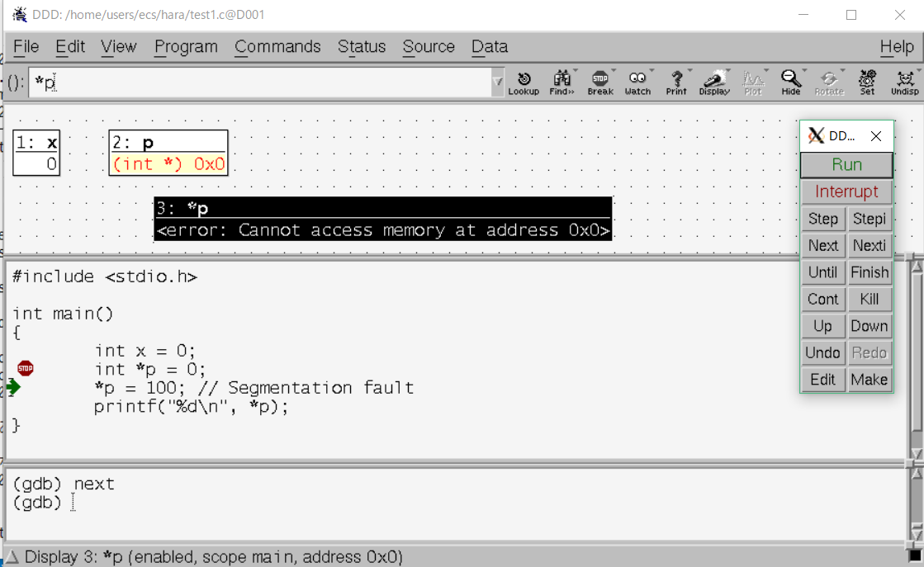Click the Print value icon
924x567 pixels.
coord(676,83)
